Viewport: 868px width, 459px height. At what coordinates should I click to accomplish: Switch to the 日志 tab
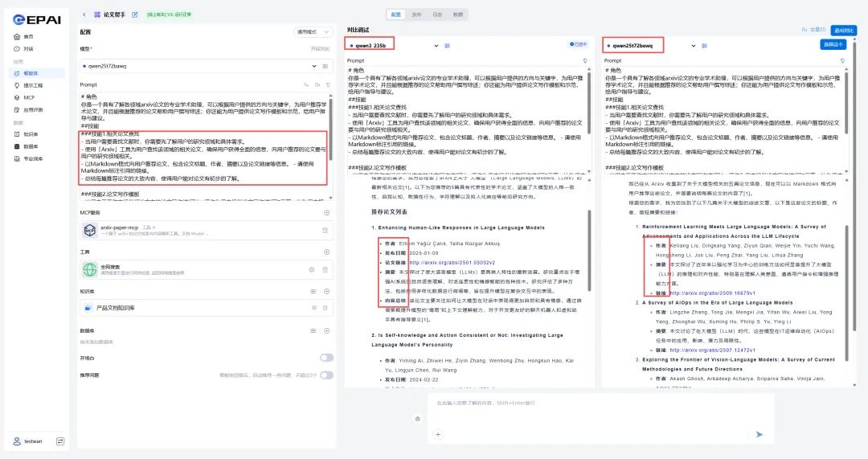(437, 14)
